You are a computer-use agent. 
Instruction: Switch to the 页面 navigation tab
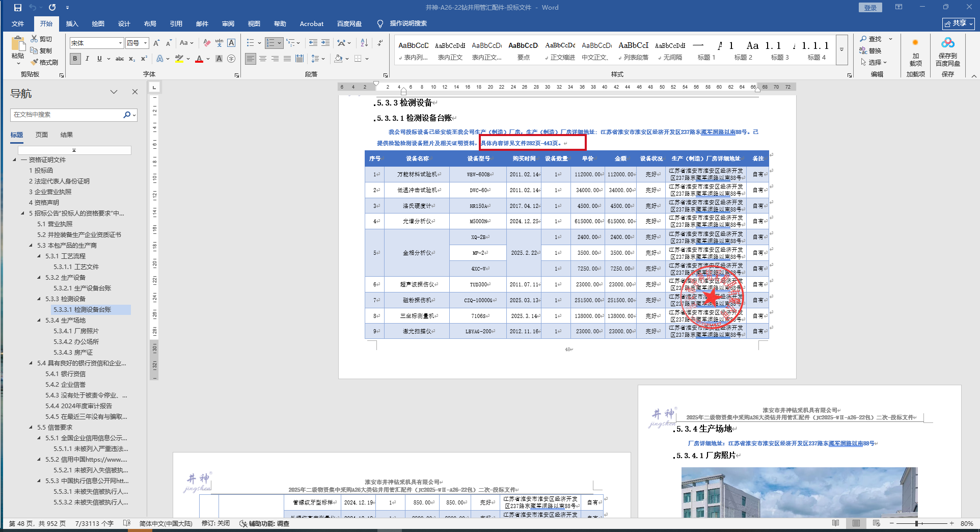coord(42,135)
